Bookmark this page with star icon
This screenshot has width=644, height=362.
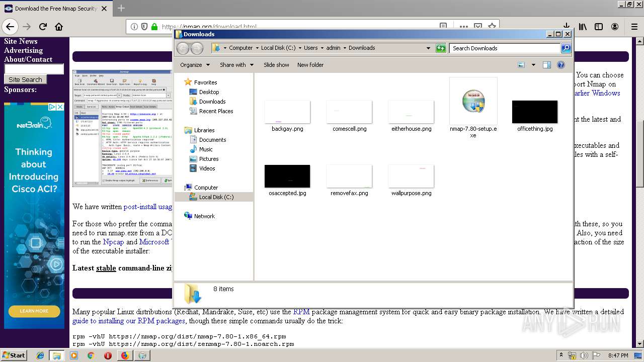492,26
